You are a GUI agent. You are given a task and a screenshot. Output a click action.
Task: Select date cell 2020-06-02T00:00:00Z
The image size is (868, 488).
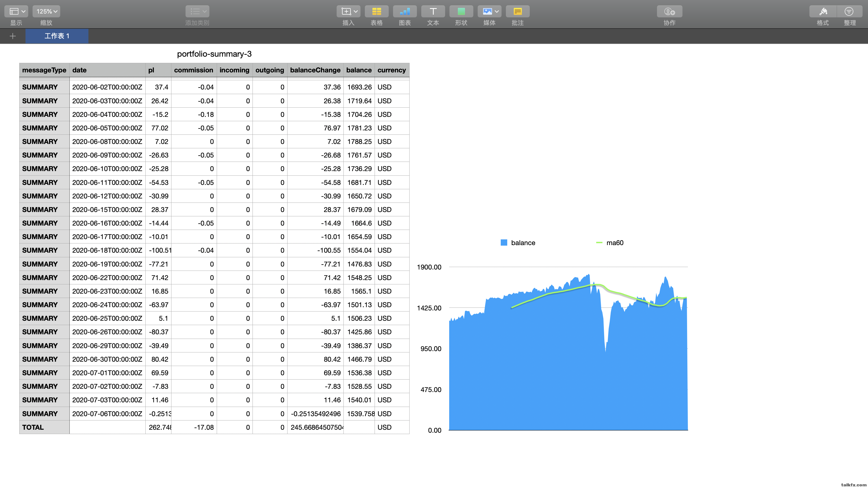tap(107, 87)
